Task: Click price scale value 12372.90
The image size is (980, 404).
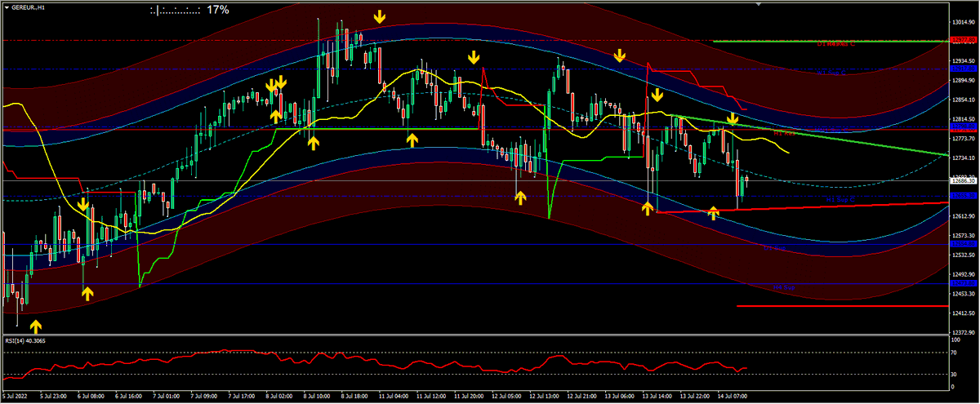Action: [964, 332]
